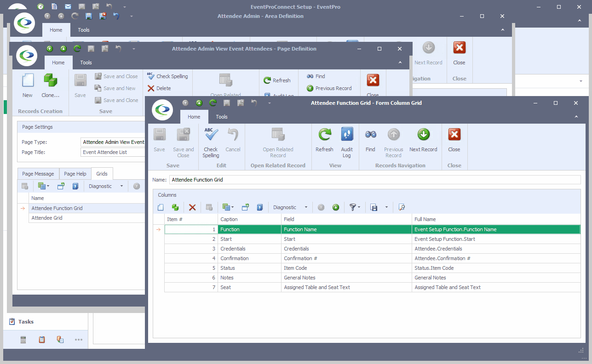Click the mail envelope icon in EventPro main title bar

coord(68,7)
